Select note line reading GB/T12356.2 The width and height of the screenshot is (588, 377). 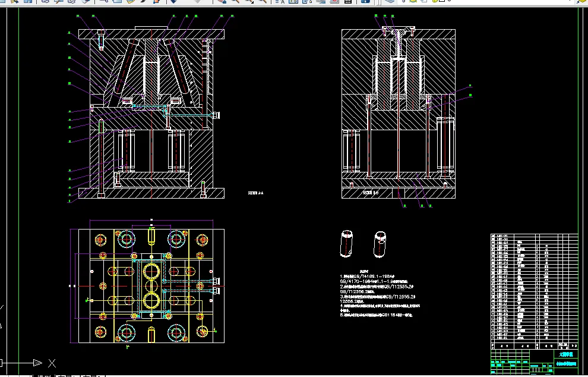pyautogui.click(x=357, y=291)
